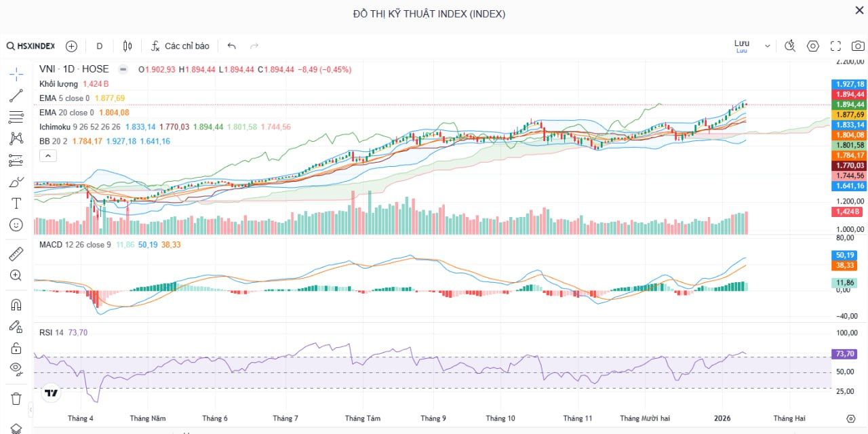
Task: Click the HSXINDEX symbol search field
Action: pos(33,45)
